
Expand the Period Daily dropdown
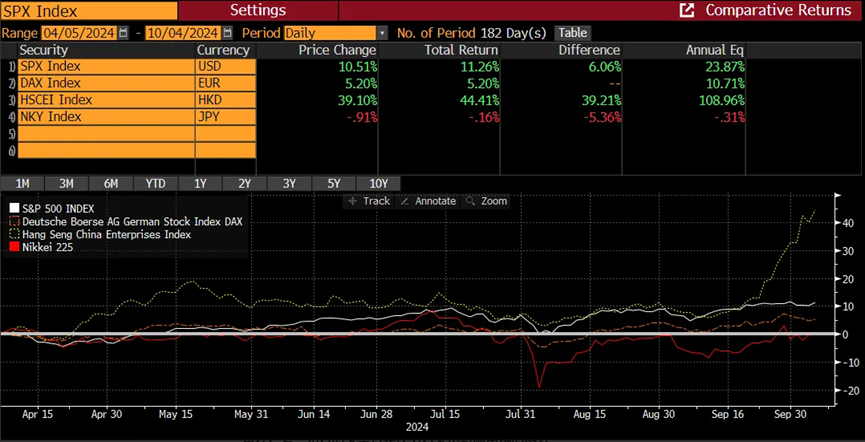(382, 33)
